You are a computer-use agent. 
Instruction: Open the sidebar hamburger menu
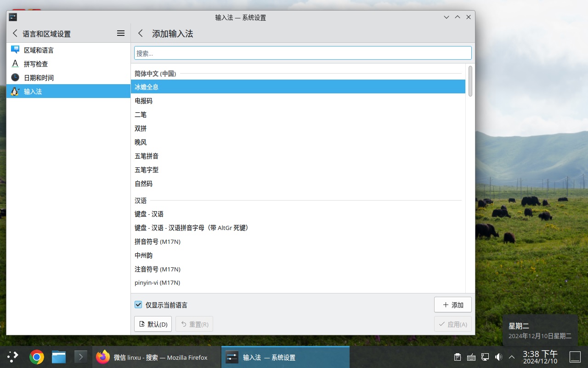tap(121, 34)
